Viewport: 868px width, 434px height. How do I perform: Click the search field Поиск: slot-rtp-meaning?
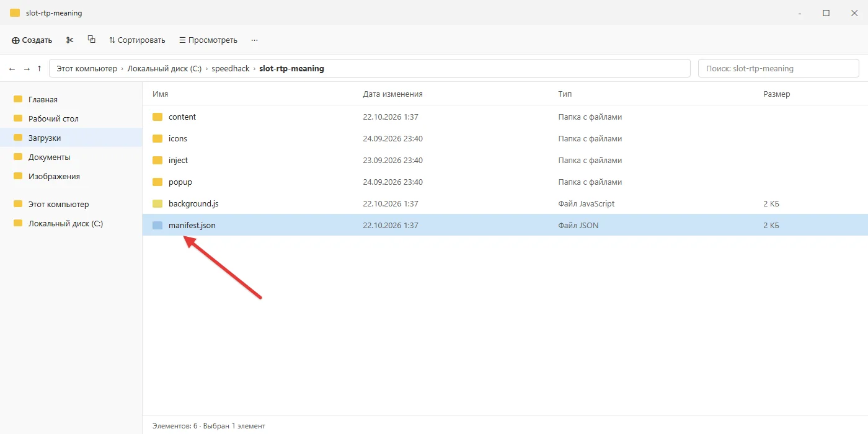click(779, 68)
